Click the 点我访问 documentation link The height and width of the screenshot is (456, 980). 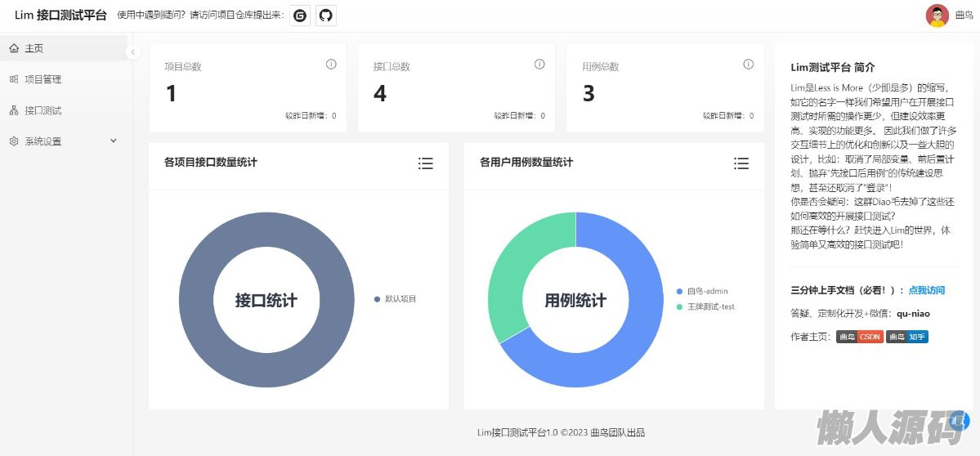926,290
